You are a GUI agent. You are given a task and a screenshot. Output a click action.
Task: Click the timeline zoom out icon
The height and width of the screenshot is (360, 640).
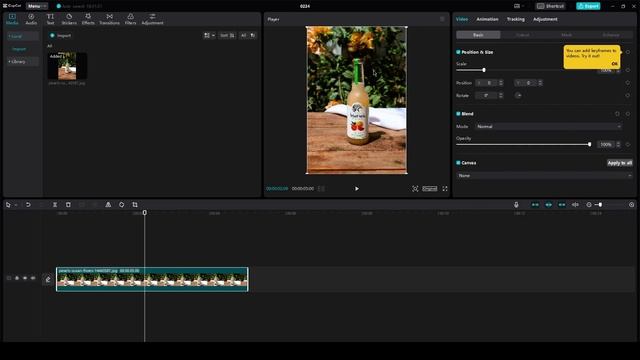pos(589,204)
